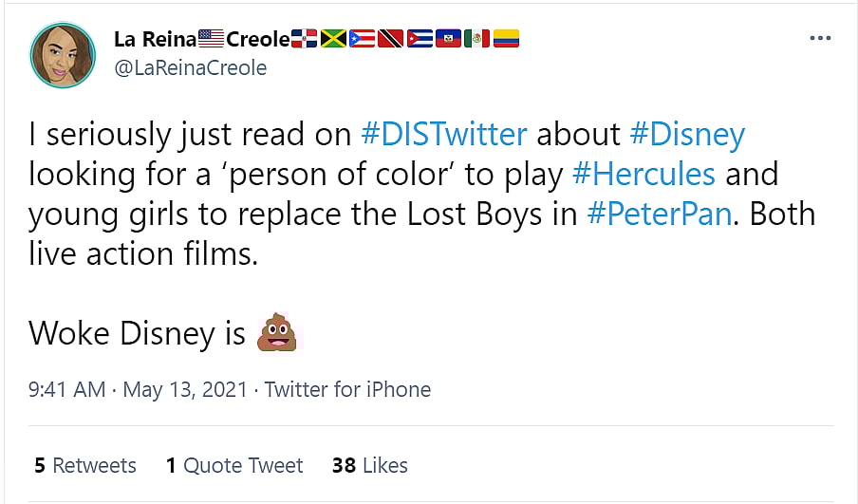Open the #DISTwitter hashtag
Image resolution: width=858 pixels, height=504 pixels.
pyautogui.click(x=444, y=134)
